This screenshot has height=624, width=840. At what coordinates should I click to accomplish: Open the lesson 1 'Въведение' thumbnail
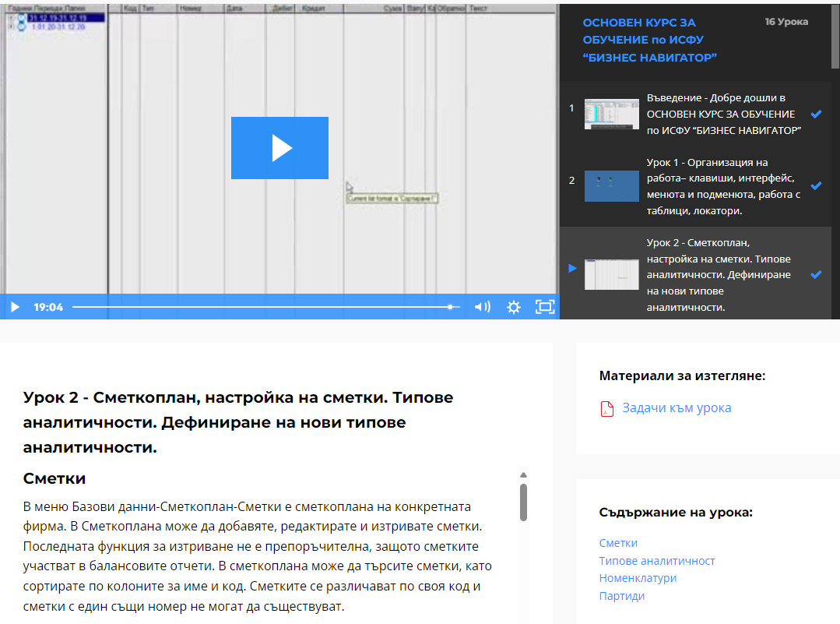611,115
